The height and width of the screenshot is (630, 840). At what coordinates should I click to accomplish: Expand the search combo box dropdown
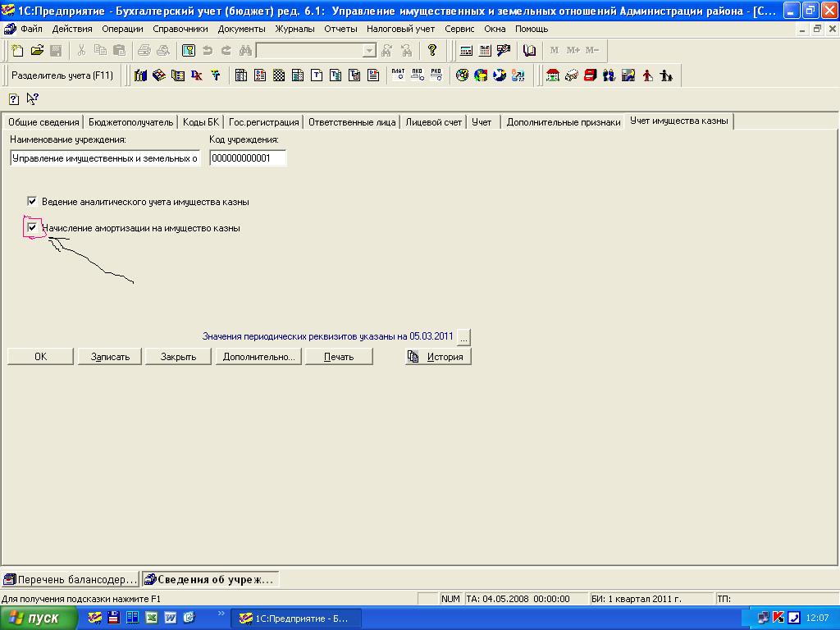(x=369, y=51)
